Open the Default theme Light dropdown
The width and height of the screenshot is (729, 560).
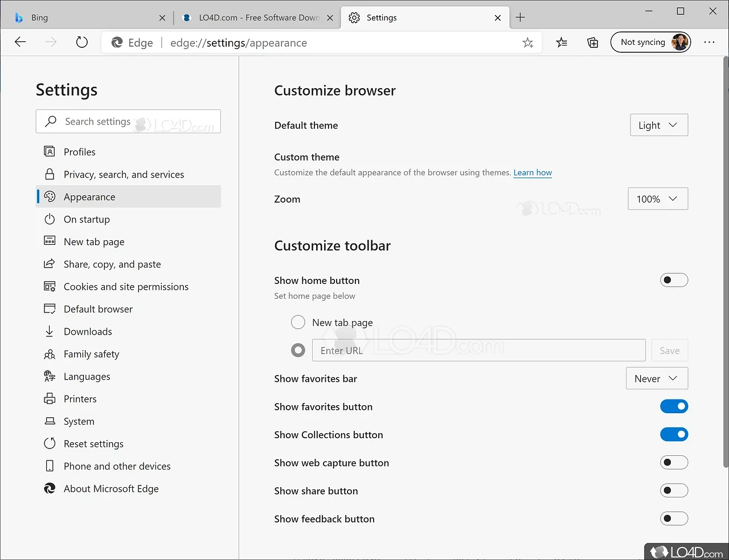[x=659, y=125]
